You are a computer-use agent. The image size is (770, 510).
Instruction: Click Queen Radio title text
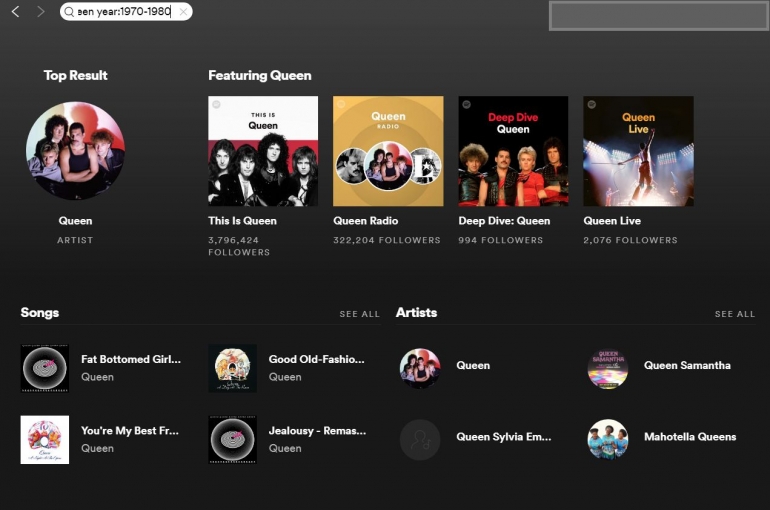[x=366, y=221]
